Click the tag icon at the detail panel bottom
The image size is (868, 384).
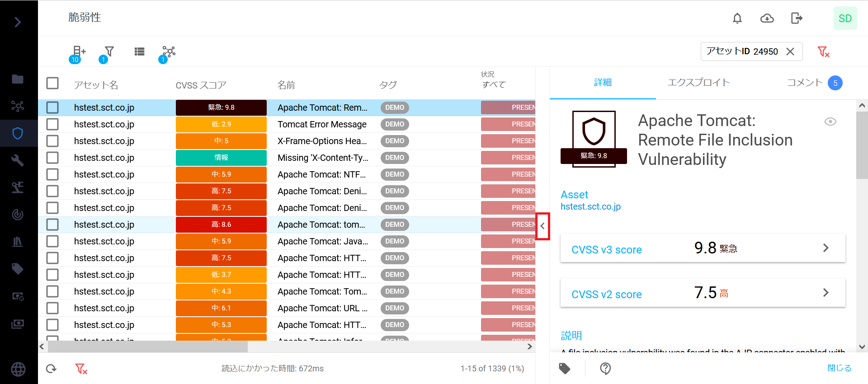(x=565, y=369)
